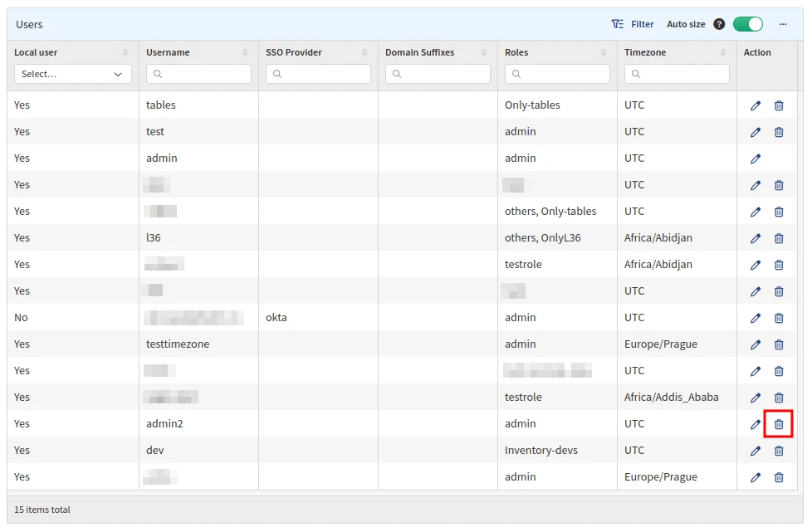Open Auto size help question mark icon
This screenshot has height=532, width=812.
[719, 24]
